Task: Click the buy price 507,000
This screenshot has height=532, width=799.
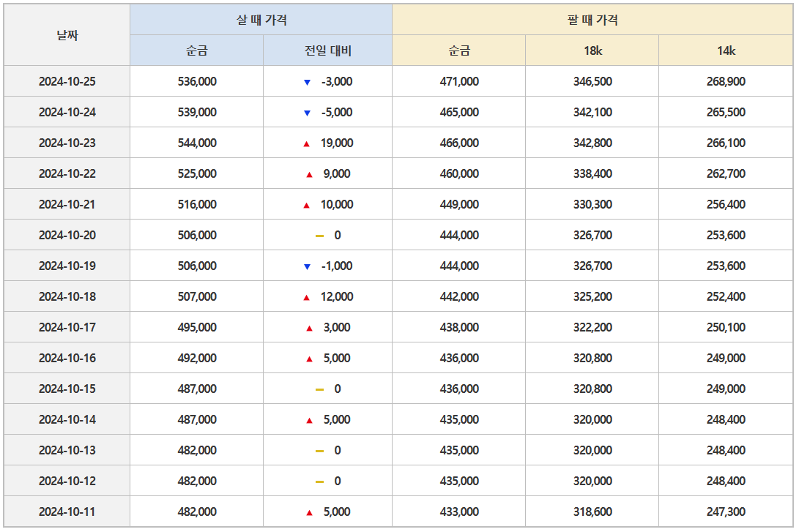Action: [x=197, y=296]
